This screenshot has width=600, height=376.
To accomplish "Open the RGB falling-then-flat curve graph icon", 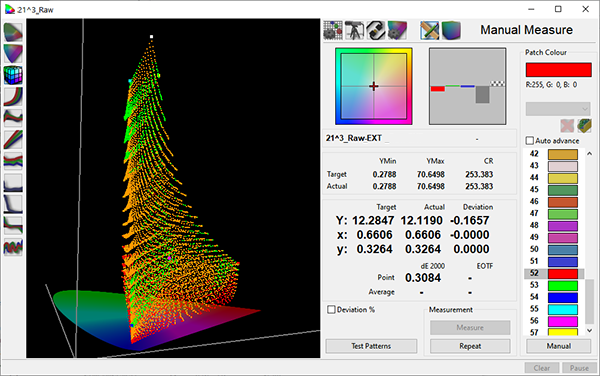I will (x=13, y=225).
